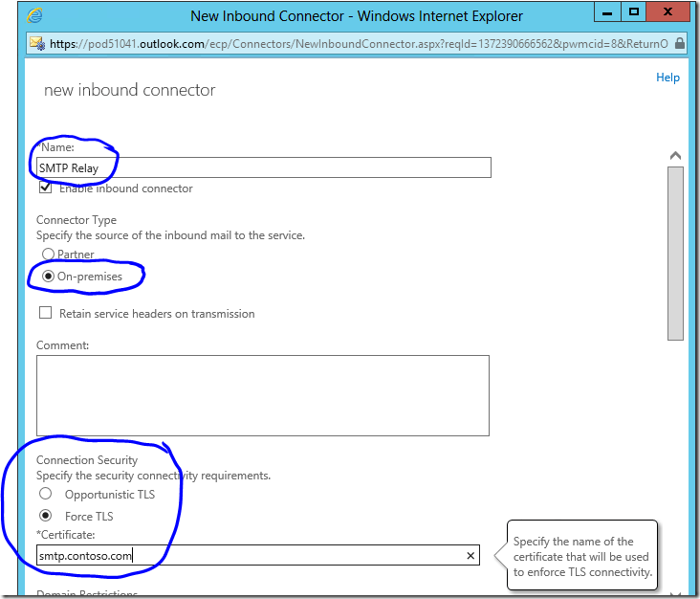Uncheck Enable inbound connector
The height and width of the screenshot is (599, 700).
[x=45, y=189]
